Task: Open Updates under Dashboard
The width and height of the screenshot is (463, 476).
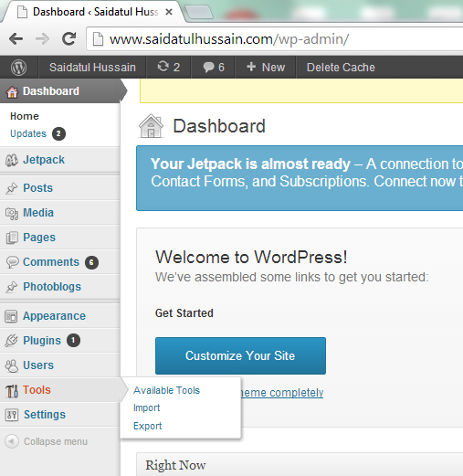Action: tap(28, 133)
